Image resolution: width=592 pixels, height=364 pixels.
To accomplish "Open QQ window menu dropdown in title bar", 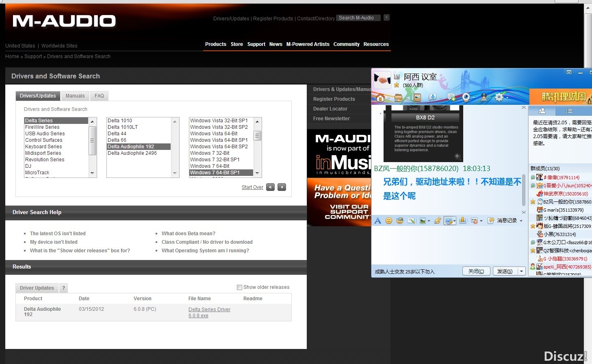I will point(569,72).
